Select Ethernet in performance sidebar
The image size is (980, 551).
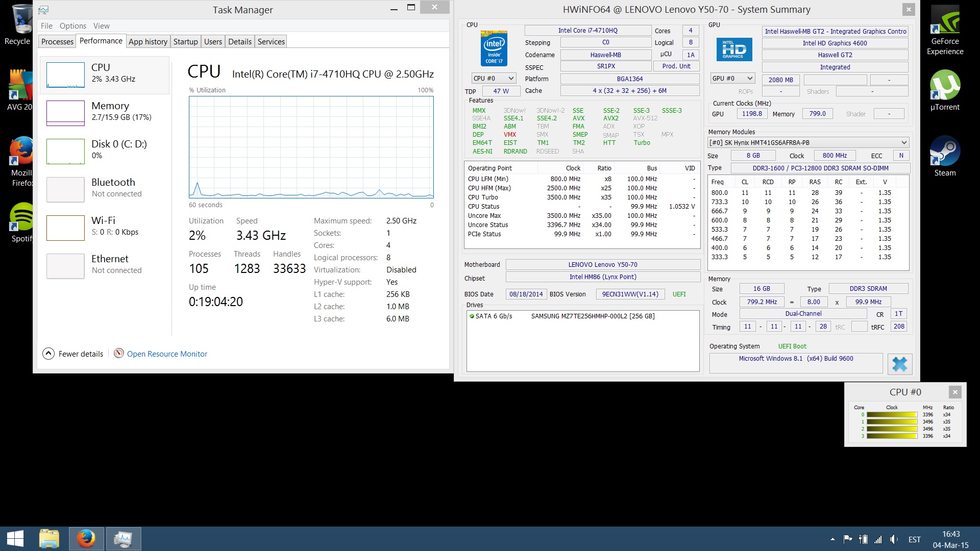105,266
